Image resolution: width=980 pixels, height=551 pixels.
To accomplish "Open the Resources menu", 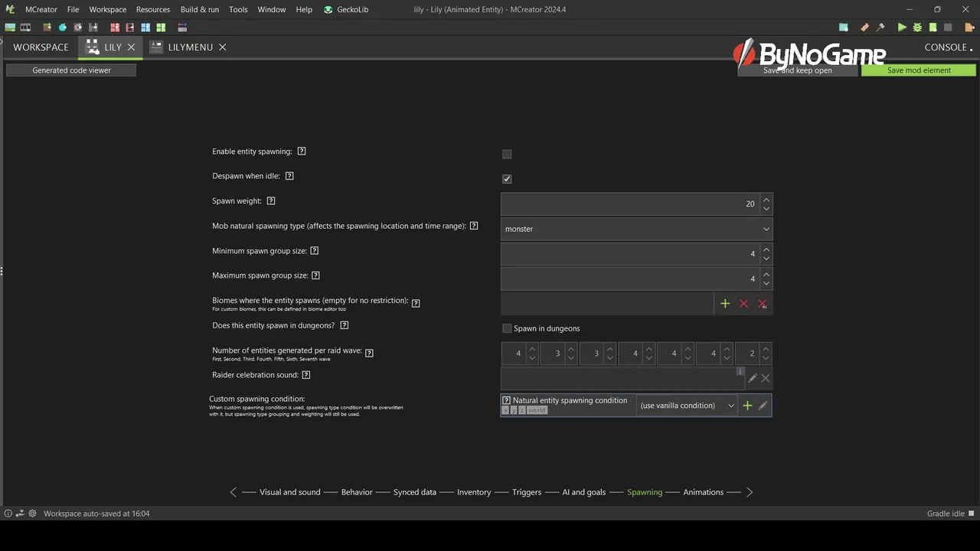I will [x=153, y=9].
